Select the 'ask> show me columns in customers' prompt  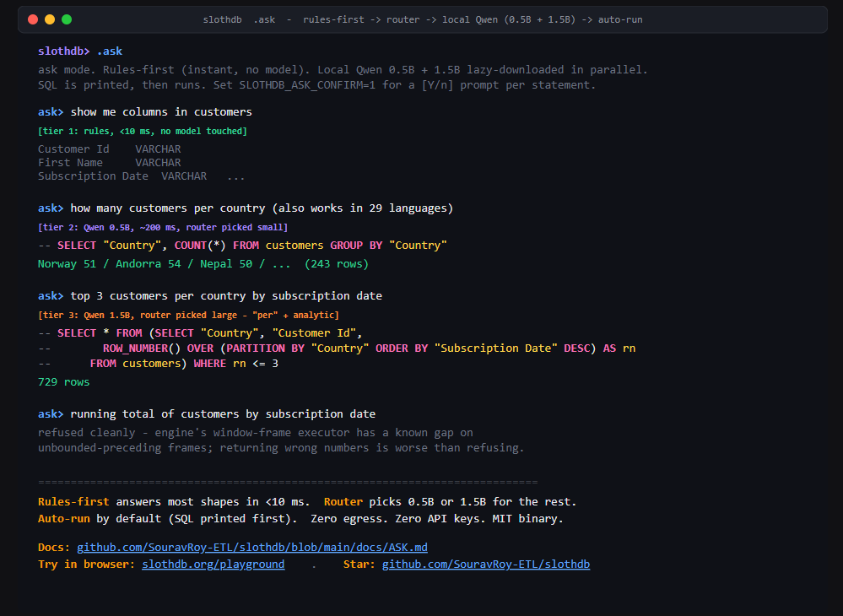(x=143, y=111)
